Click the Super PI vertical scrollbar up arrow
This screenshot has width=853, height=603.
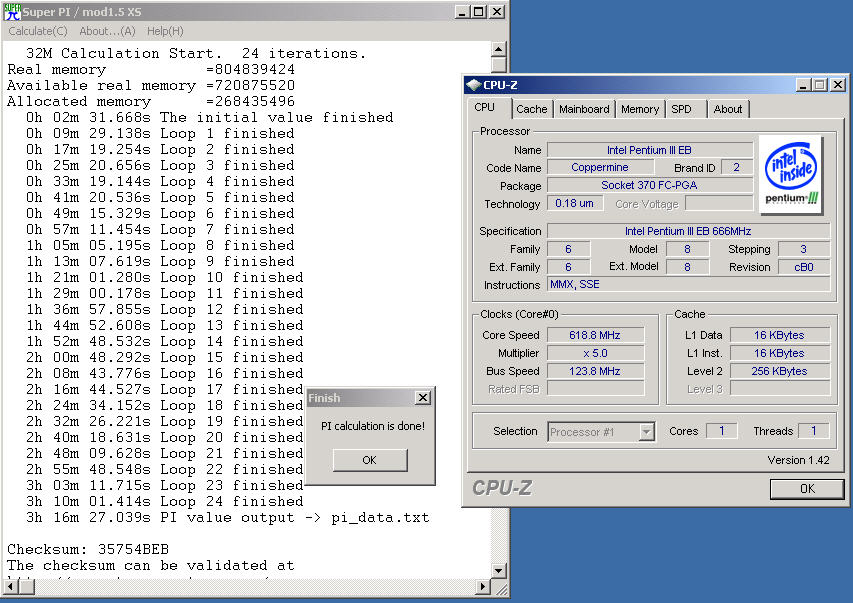click(x=499, y=50)
